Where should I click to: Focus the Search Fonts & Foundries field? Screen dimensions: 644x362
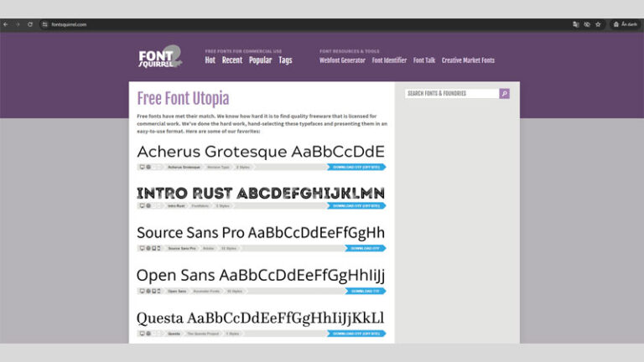[452, 94]
